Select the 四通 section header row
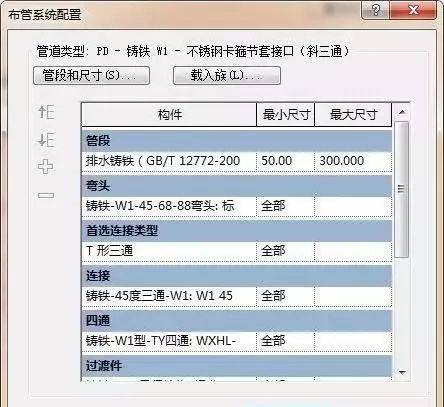The image size is (444, 407). click(x=237, y=321)
